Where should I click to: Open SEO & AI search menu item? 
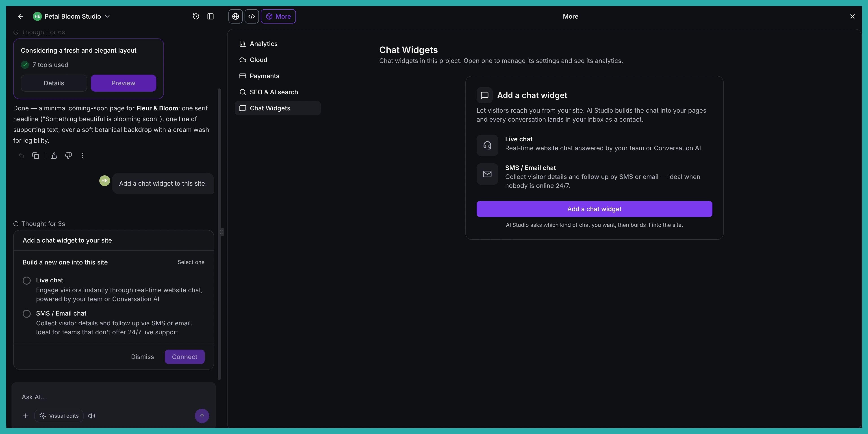point(278,92)
